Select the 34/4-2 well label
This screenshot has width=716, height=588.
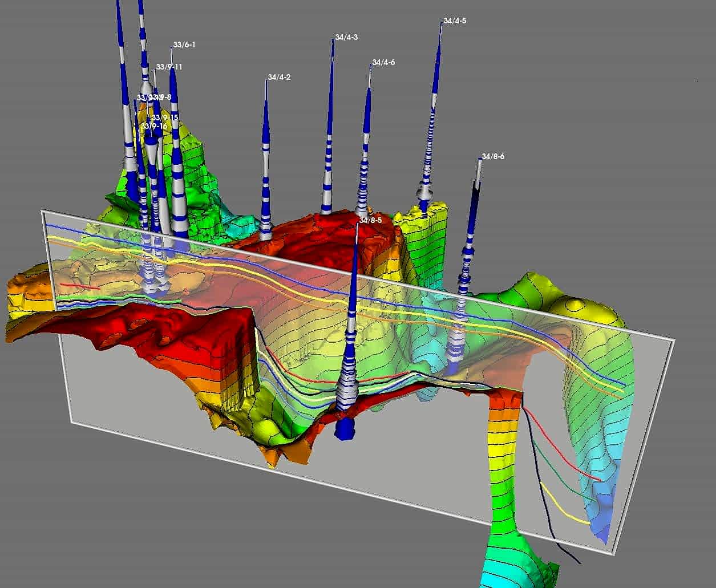pos(279,78)
